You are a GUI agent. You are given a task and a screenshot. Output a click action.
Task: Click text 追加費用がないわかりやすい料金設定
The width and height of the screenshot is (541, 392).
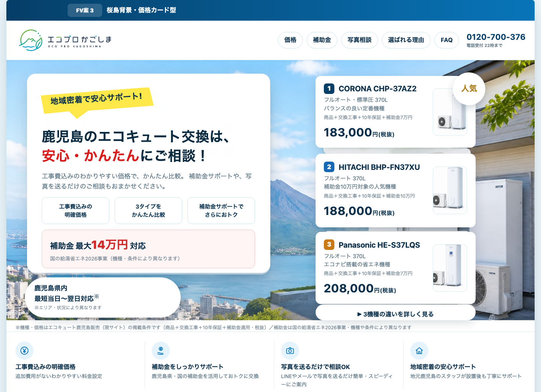click(x=59, y=376)
